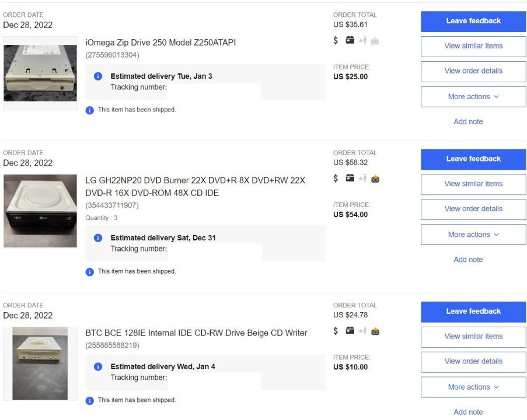Expand More actions for iOmega Zip Drive order
The image size is (527, 420).
coord(473,97)
